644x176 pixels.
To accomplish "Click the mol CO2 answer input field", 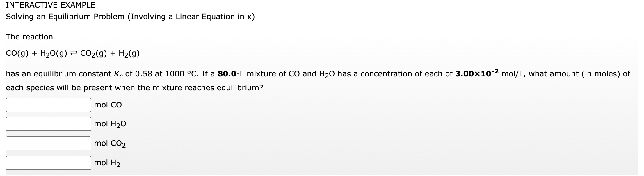I will coord(48,143).
